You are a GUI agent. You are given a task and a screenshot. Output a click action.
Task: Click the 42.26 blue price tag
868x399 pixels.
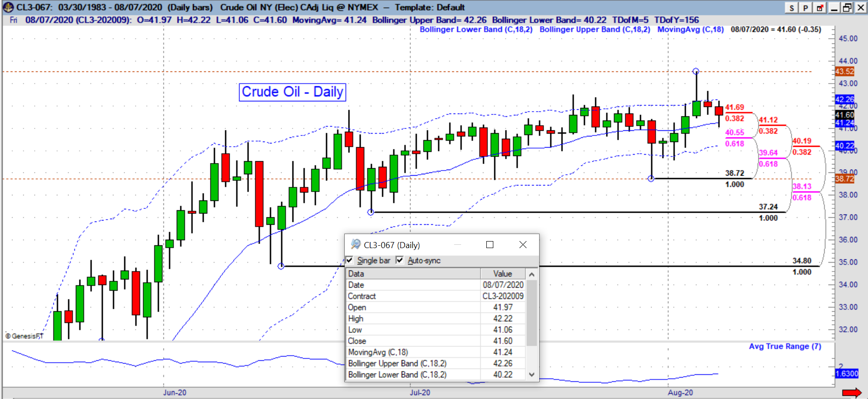point(845,99)
